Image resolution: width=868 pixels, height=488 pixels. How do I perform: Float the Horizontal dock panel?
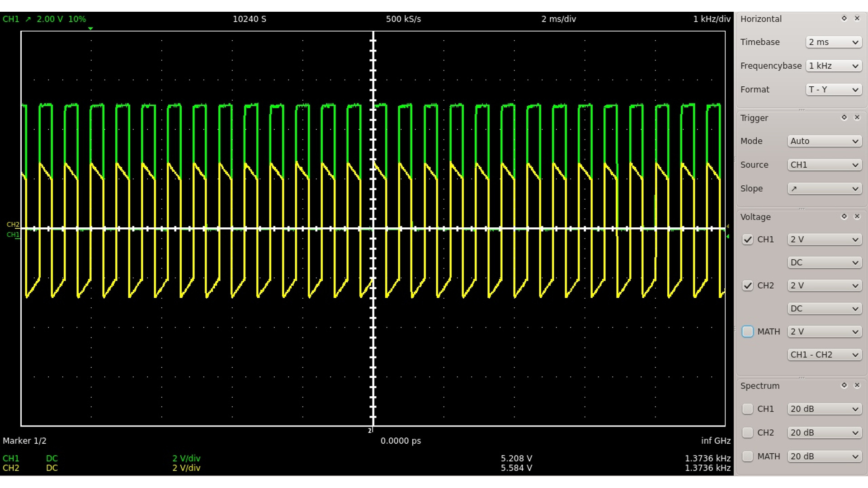844,19
